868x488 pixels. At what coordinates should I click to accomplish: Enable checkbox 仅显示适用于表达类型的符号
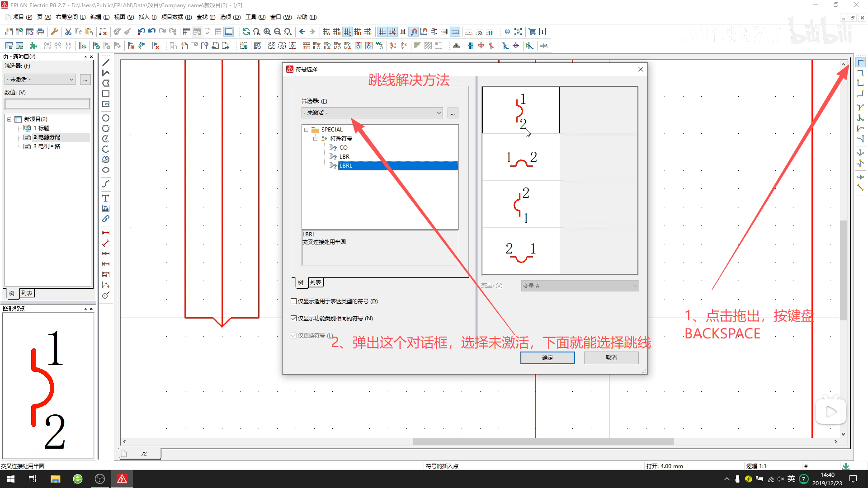pyautogui.click(x=294, y=301)
